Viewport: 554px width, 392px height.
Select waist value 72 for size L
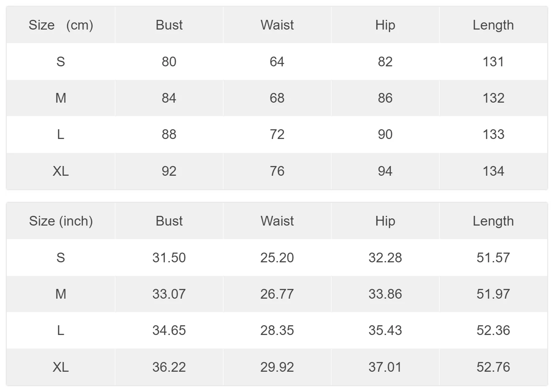(x=277, y=134)
